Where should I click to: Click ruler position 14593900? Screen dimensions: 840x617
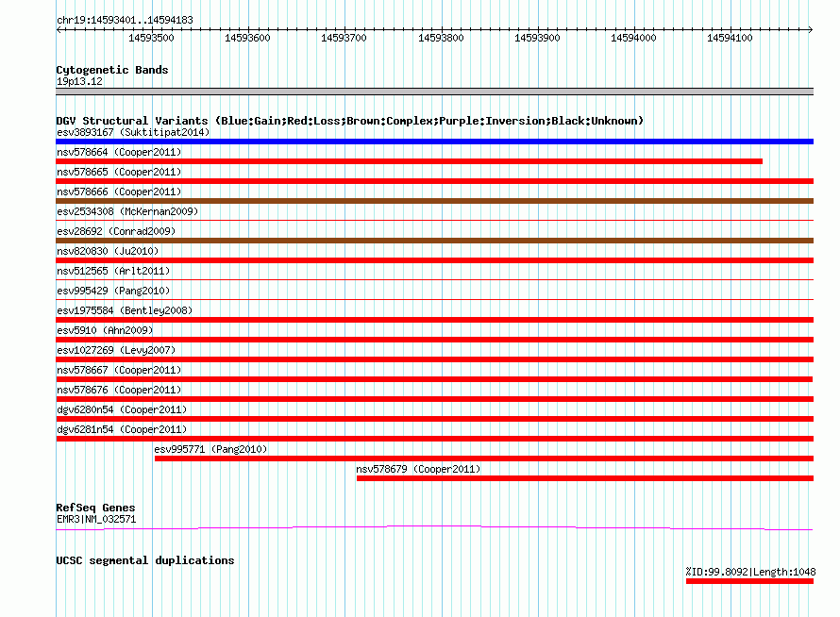tap(537, 38)
